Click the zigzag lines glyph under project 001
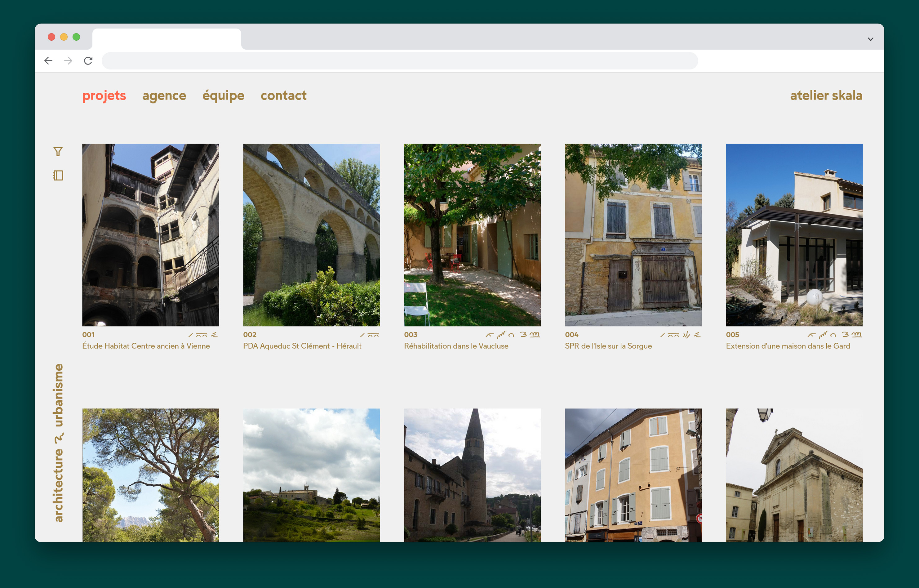919x588 pixels. point(215,335)
